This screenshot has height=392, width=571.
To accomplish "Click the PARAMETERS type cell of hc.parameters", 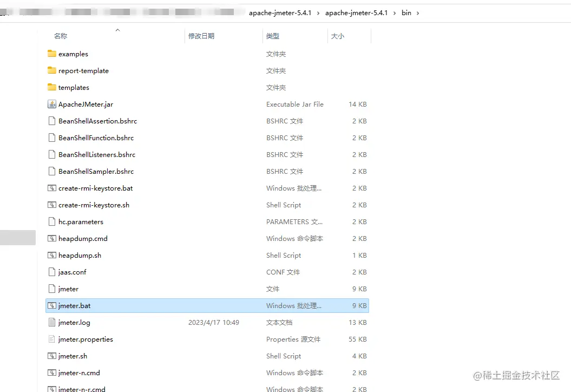I will pyautogui.click(x=294, y=221).
